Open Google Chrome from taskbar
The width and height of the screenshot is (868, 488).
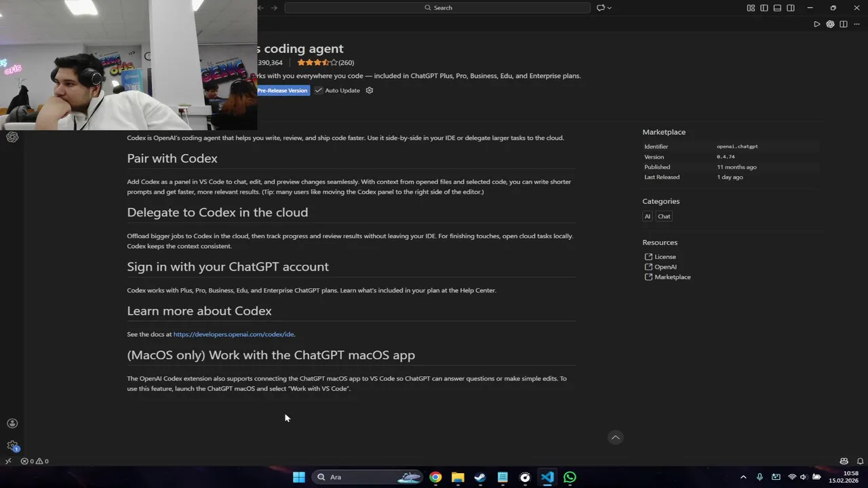(435, 477)
